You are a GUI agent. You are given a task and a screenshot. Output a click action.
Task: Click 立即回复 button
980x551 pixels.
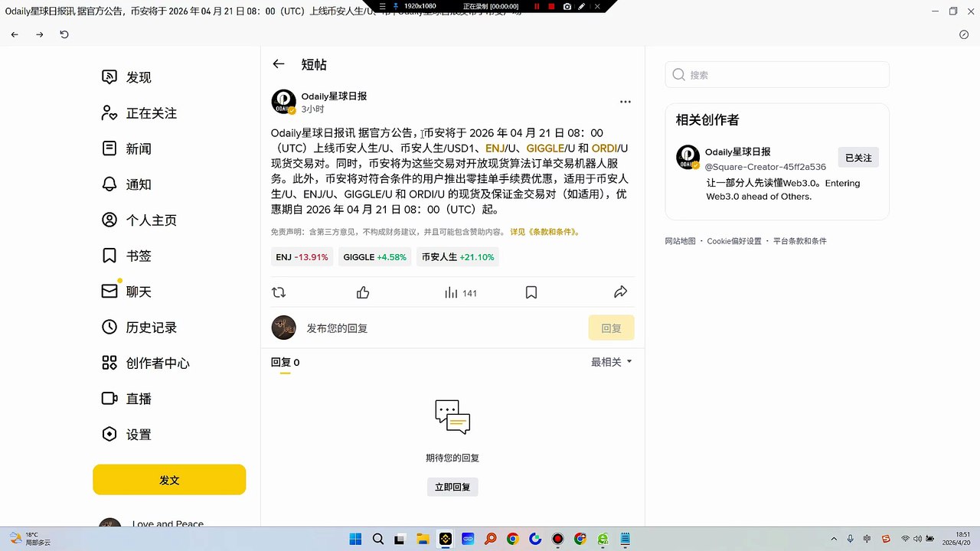click(x=452, y=487)
